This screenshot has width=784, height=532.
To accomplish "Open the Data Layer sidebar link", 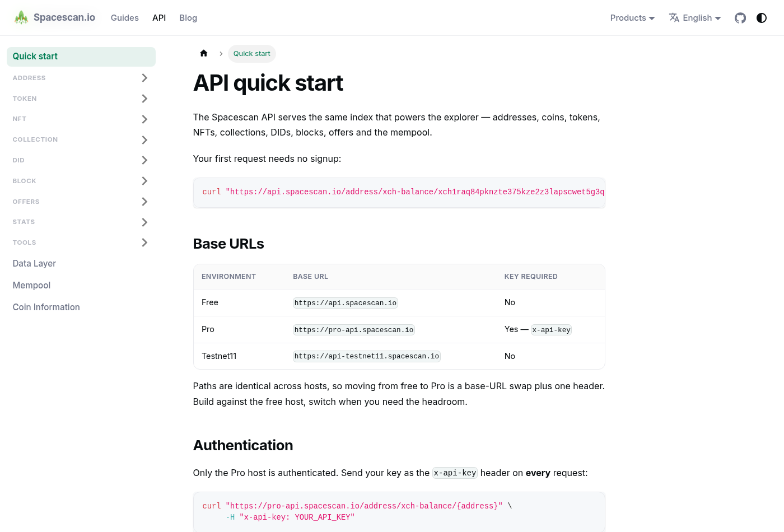I will point(34,264).
